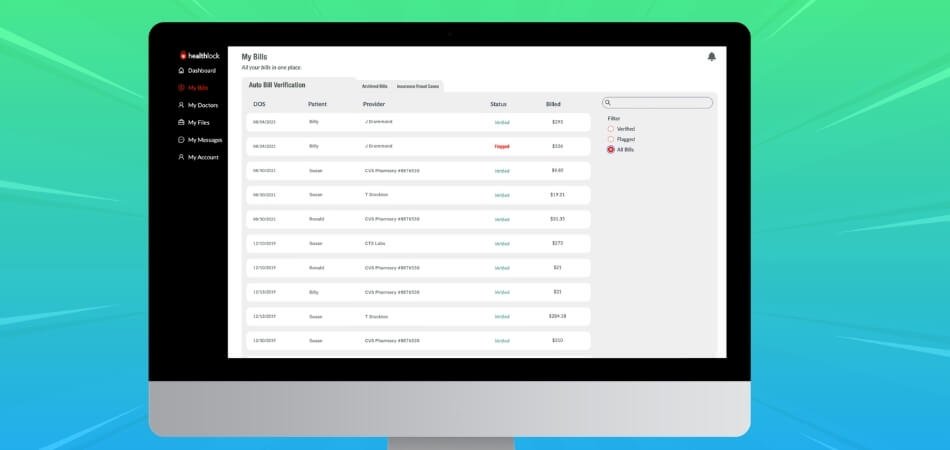Click the magnifier icon in search box

[608, 103]
